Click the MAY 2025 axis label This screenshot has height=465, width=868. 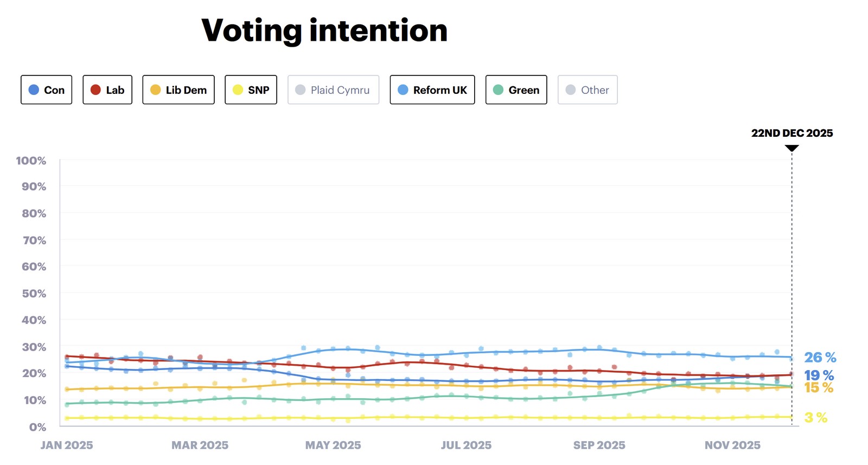coord(333,445)
